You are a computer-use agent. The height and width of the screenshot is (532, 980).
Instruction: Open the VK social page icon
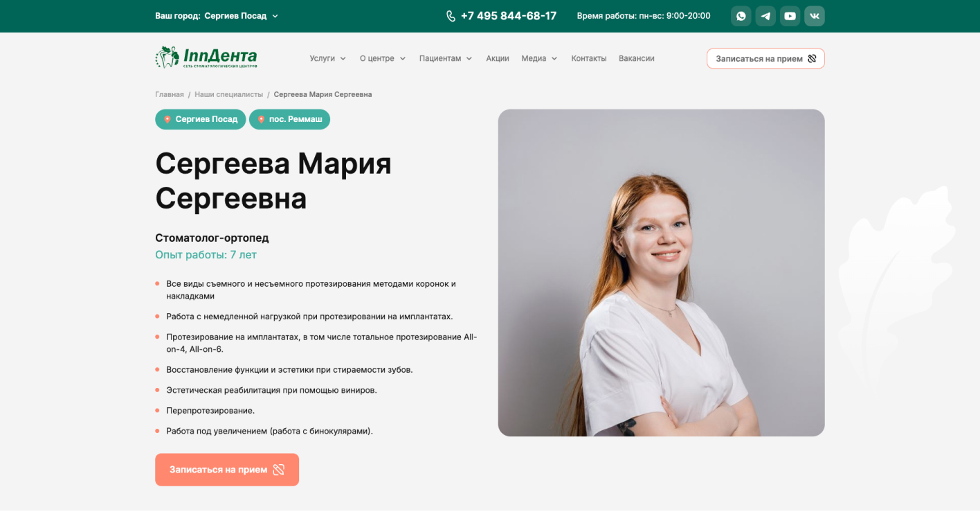(815, 16)
